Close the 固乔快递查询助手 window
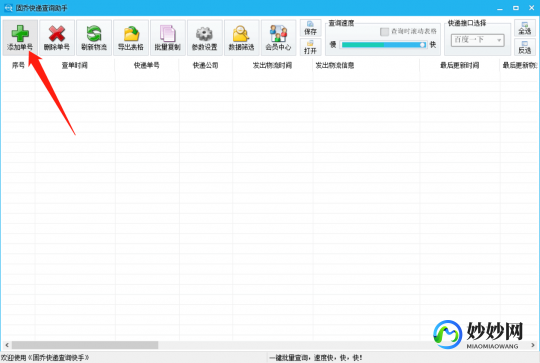This screenshot has height=363, width=540. point(531,8)
